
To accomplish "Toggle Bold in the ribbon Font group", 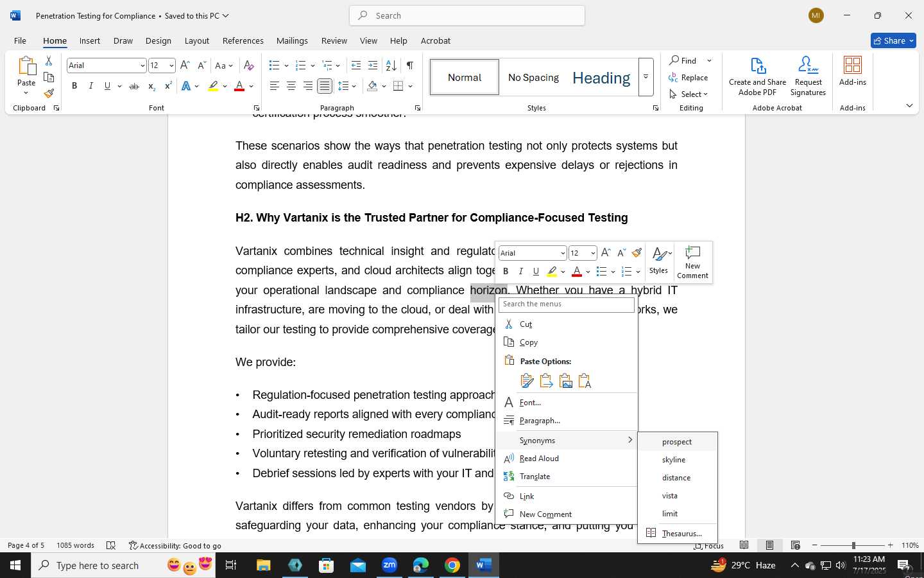I will pyautogui.click(x=74, y=86).
